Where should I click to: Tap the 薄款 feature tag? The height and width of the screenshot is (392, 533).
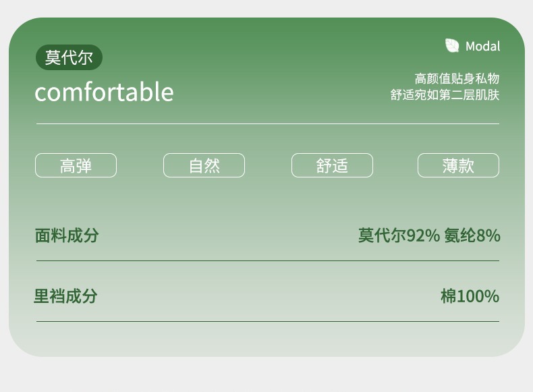point(458,165)
